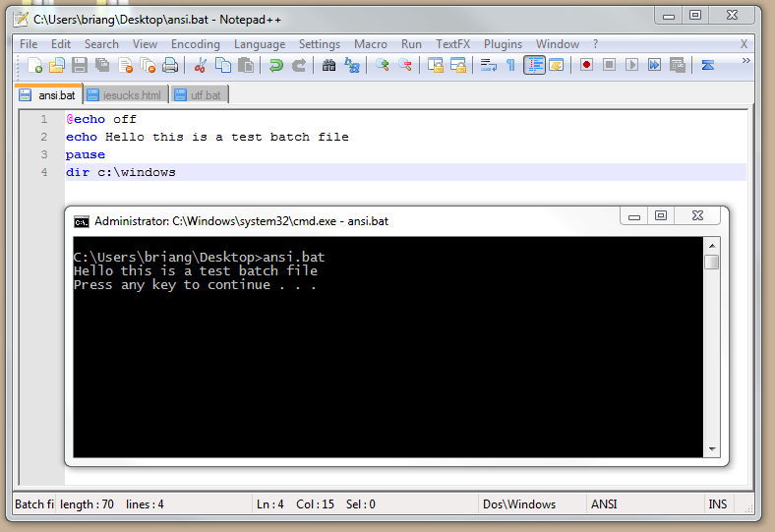
Task: Click the cmd window scrollbar thumb
Action: click(712, 262)
